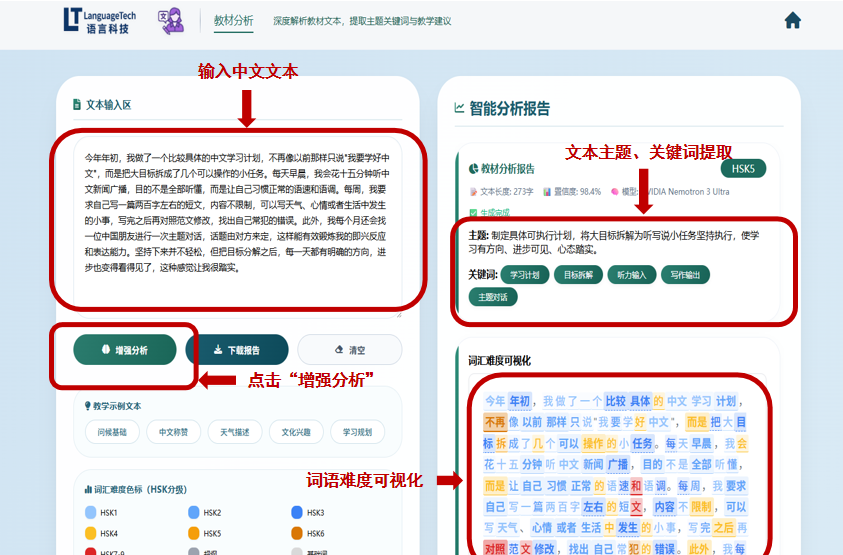
Task: Click the document icon beside 文本输入区
Action: (77, 105)
